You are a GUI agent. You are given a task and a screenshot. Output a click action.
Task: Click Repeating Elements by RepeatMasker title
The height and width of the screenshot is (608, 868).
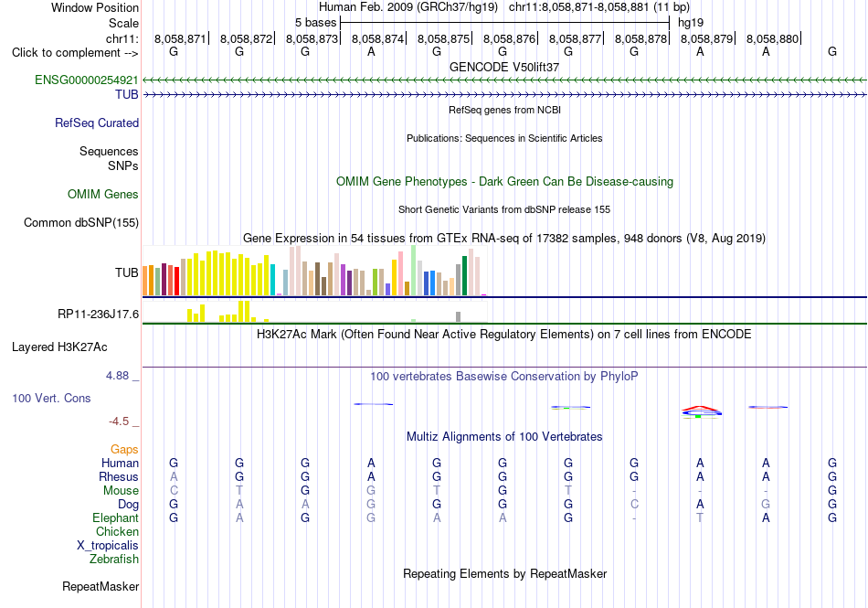pyautogui.click(x=505, y=573)
